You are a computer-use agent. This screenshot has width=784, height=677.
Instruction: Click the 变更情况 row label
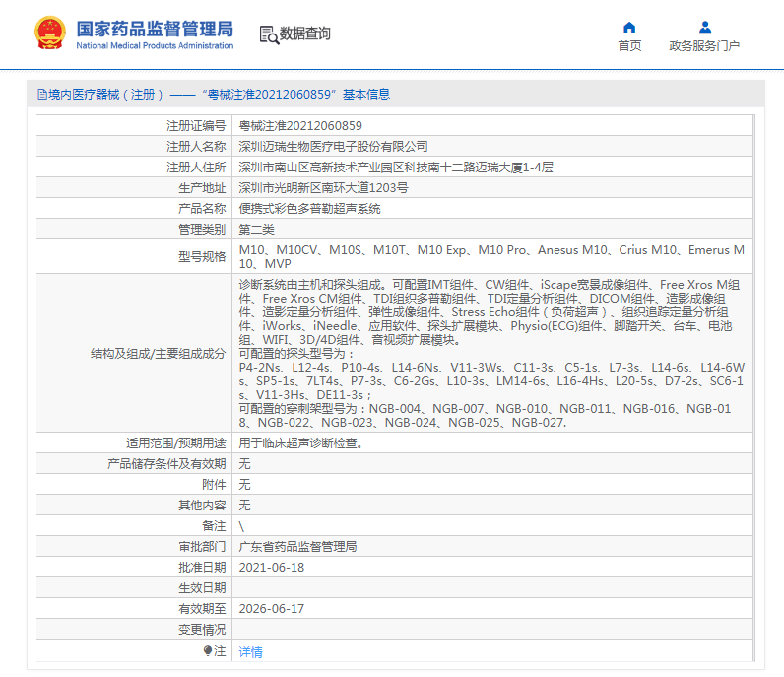[x=202, y=630]
